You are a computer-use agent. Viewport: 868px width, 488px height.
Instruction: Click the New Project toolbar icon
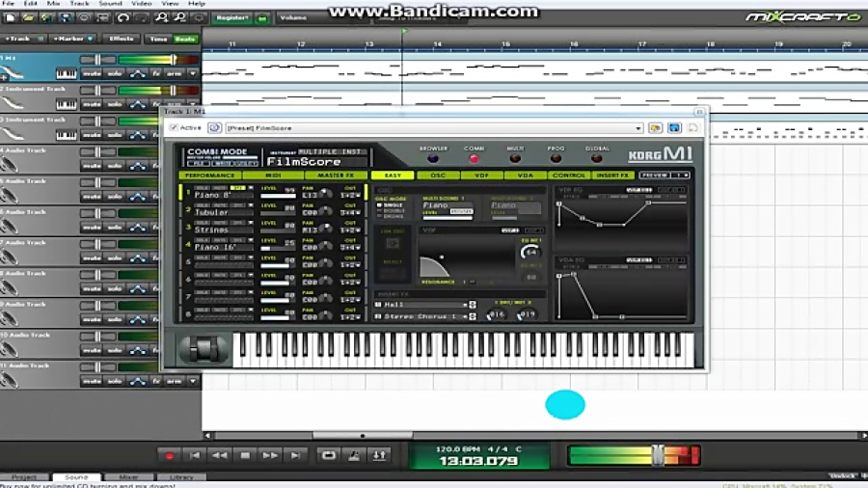[x=10, y=17]
